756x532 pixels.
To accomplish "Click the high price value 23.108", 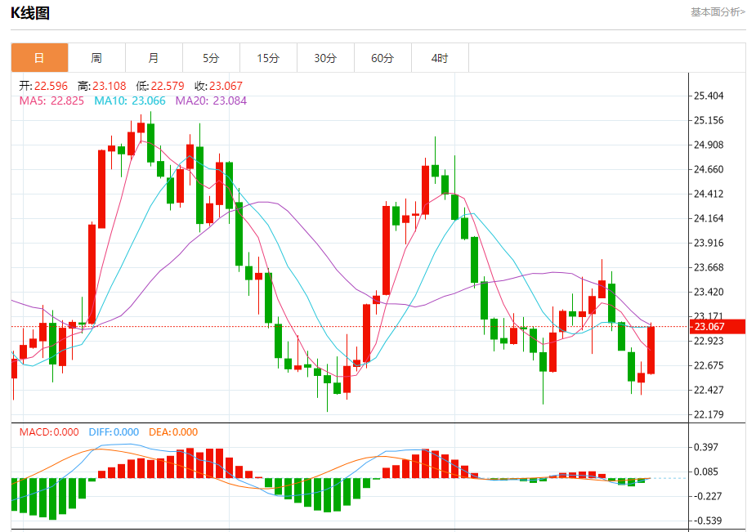I will [x=110, y=87].
